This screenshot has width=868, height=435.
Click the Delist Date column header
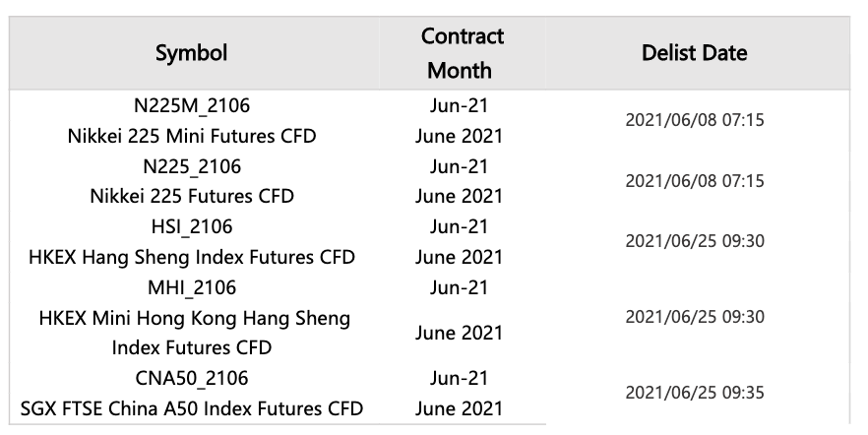pyautogui.click(x=694, y=53)
